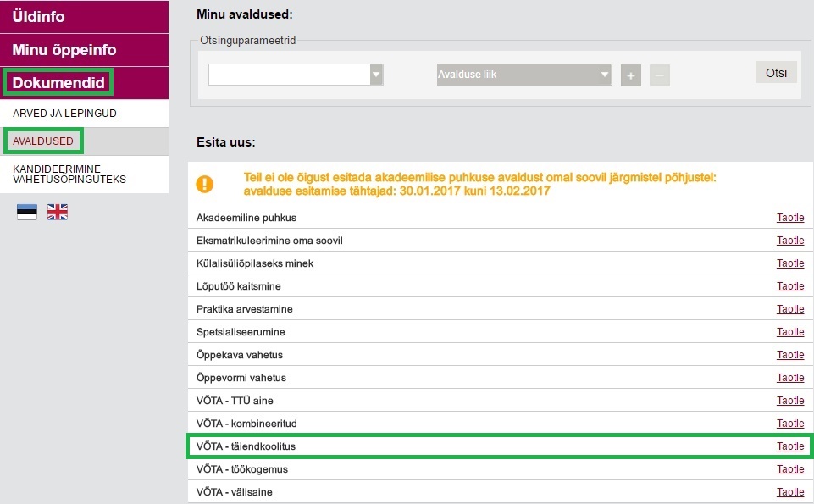Open the first search parameter dropdown arrow
Image resolution: width=814 pixels, height=504 pixels.
pos(376,75)
